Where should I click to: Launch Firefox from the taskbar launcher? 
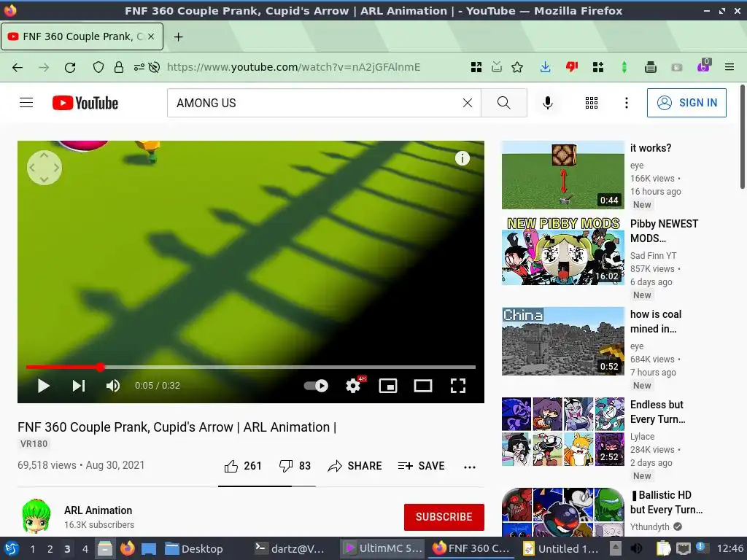pos(127,548)
